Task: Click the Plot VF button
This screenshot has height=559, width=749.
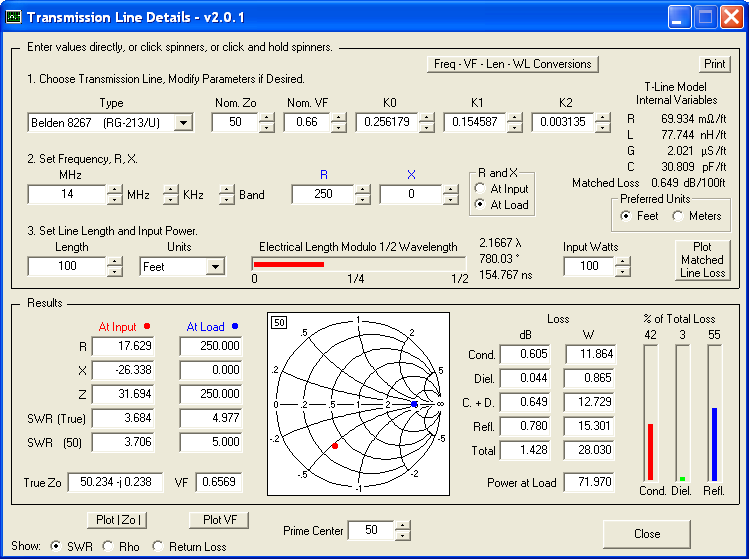Action: (218, 520)
